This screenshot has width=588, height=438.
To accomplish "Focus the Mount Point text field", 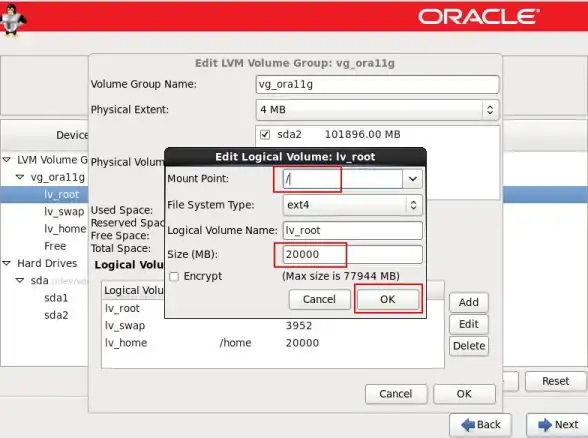I will 343,179.
